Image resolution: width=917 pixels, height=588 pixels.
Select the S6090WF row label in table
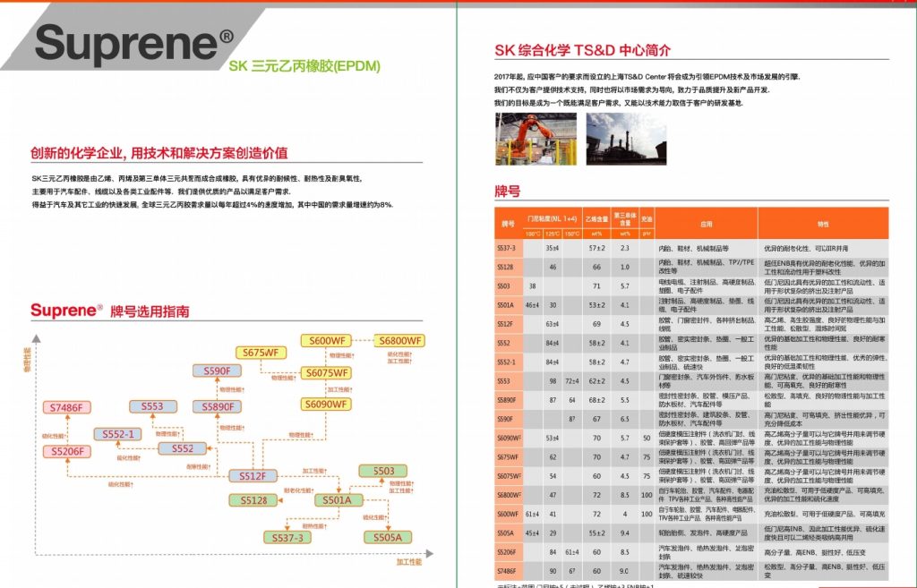click(x=509, y=438)
